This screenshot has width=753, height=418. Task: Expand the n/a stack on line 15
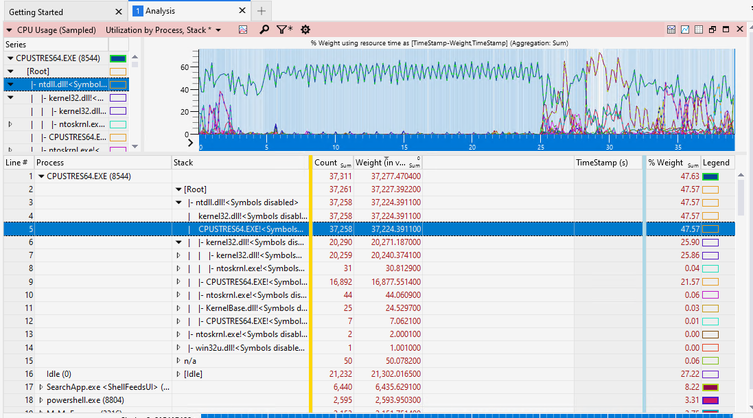click(179, 360)
